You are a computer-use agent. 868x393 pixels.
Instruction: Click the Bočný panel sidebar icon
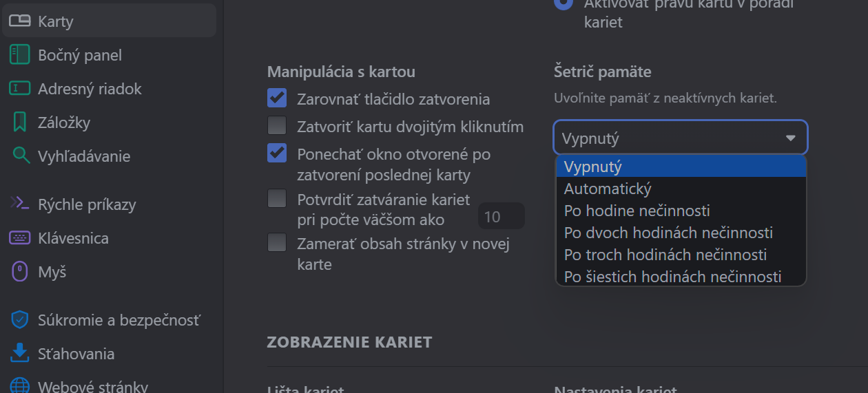pyautogui.click(x=20, y=55)
